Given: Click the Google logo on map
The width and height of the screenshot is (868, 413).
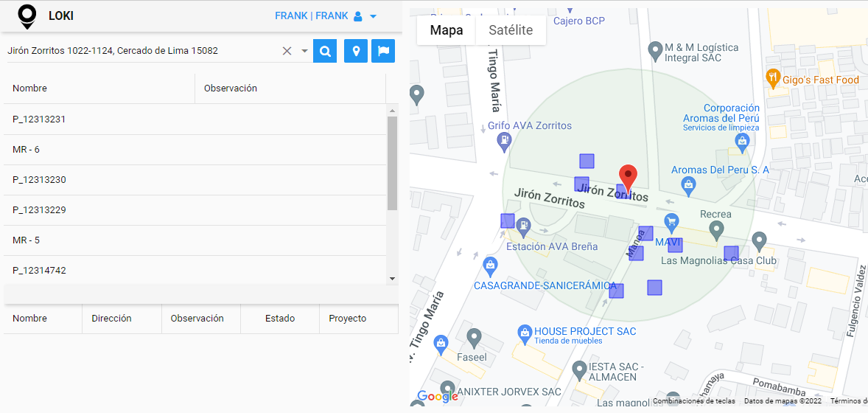Looking at the screenshot, I should click(437, 396).
